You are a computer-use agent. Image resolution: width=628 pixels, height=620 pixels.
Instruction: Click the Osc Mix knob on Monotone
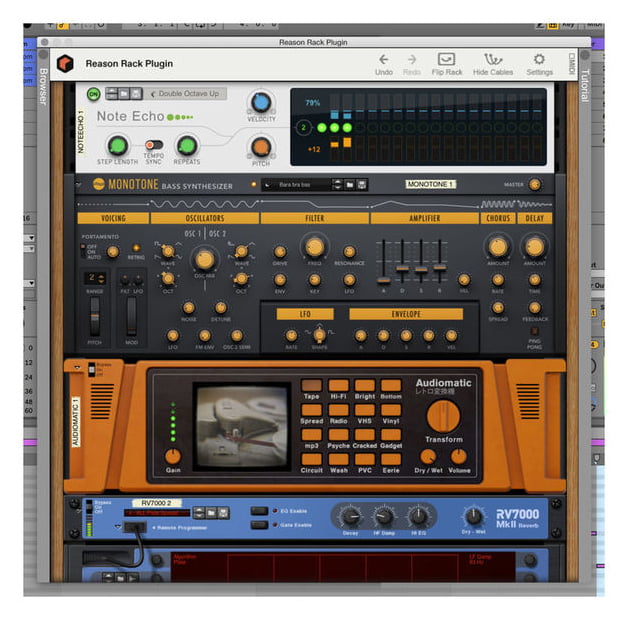pyautogui.click(x=204, y=260)
